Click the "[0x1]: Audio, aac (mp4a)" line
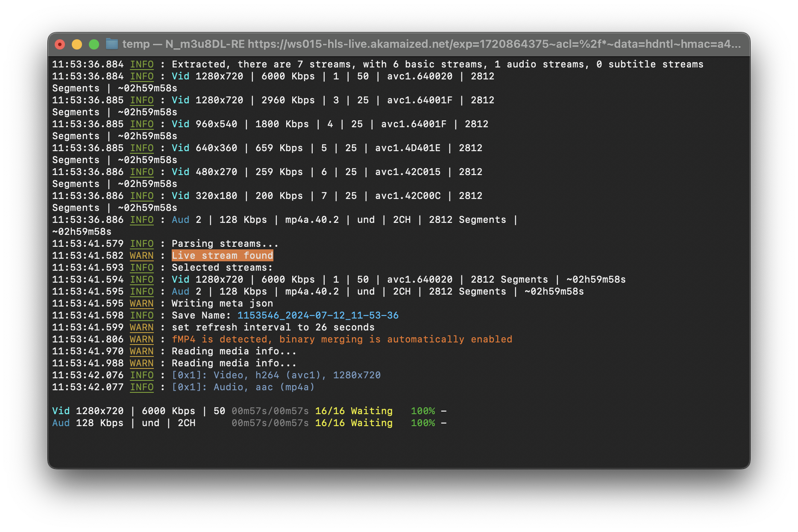This screenshot has width=798, height=532. (243, 387)
